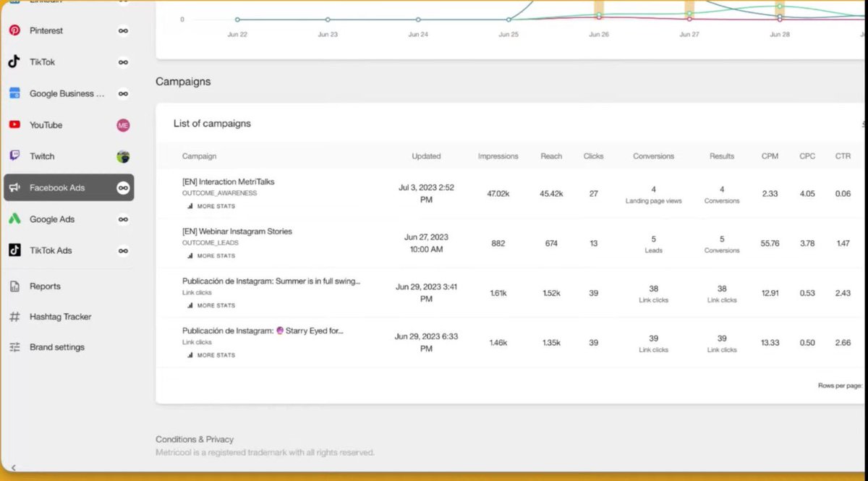Image resolution: width=868 pixels, height=481 pixels.
Task: Click the "2.66" CTR value
Action: tap(843, 343)
